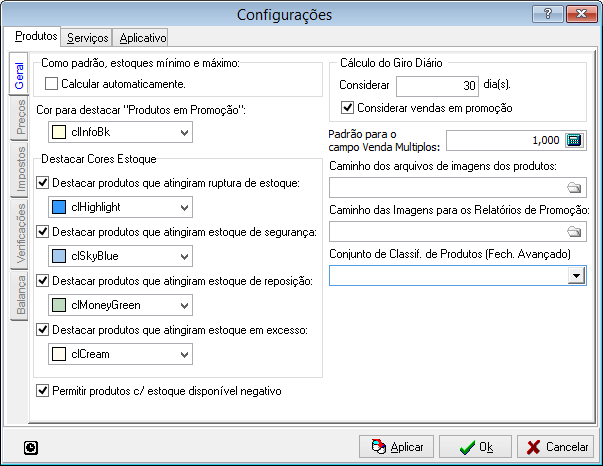The image size is (603, 466).
Task: Click the Aplicar button
Action: click(x=396, y=447)
